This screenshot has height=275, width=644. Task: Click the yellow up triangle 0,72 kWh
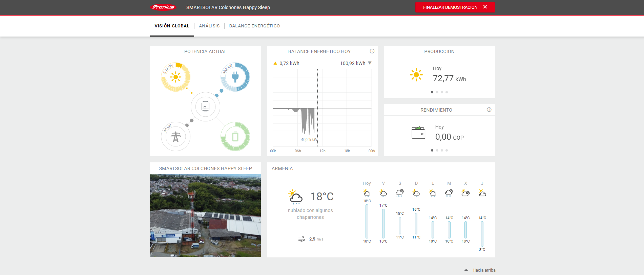pos(275,63)
